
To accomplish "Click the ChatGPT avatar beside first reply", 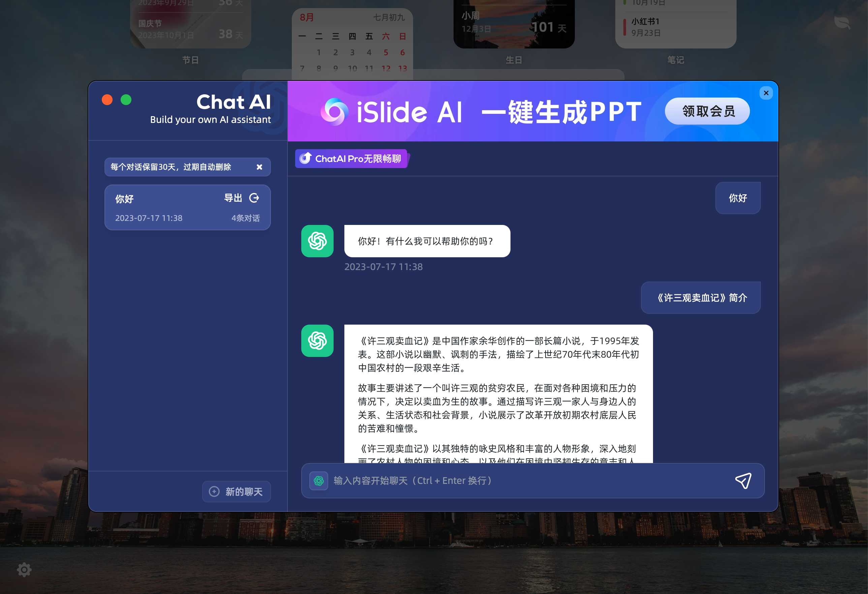I will [x=317, y=241].
